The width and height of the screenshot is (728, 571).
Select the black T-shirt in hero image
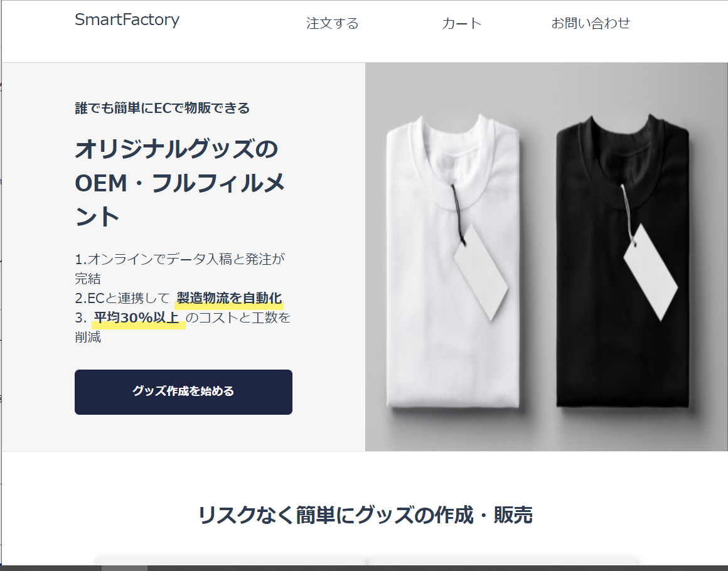[x=623, y=263]
